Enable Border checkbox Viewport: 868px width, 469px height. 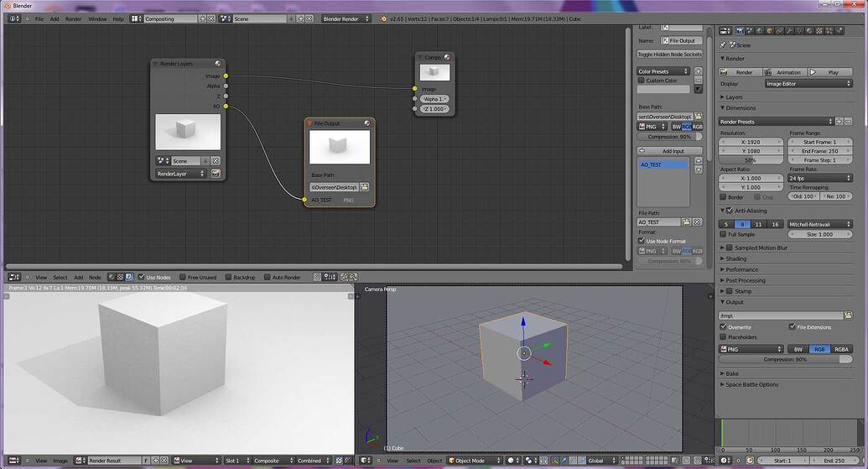click(723, 197)
